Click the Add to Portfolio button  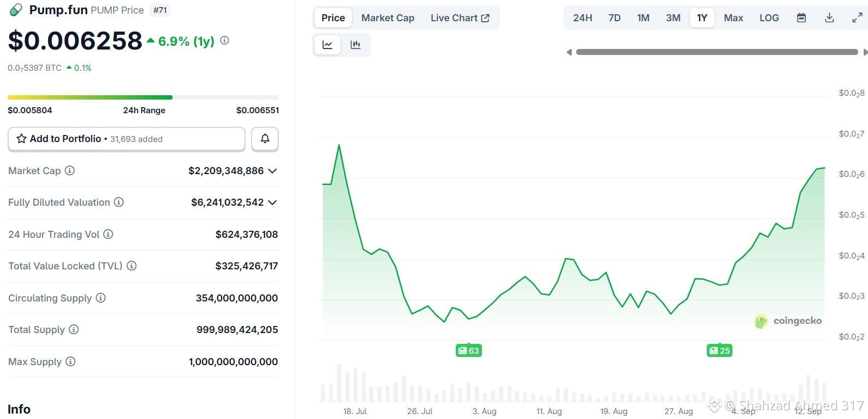126,139
